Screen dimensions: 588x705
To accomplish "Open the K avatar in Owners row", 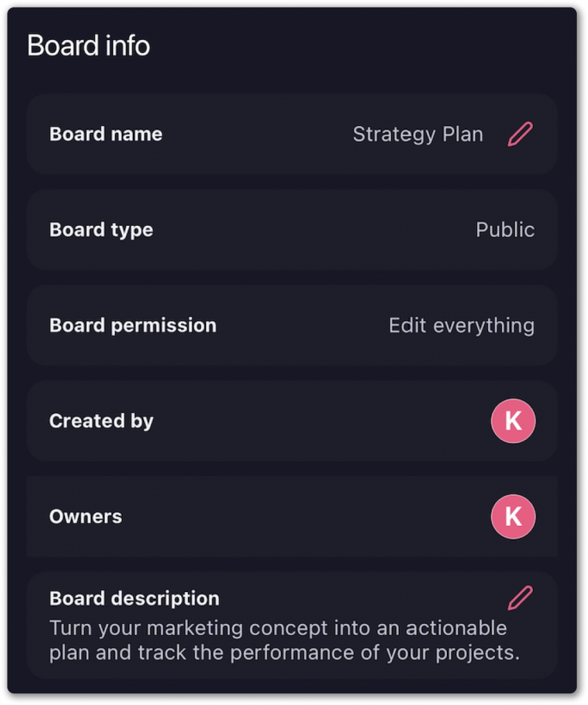I will [x=513, y=516].
